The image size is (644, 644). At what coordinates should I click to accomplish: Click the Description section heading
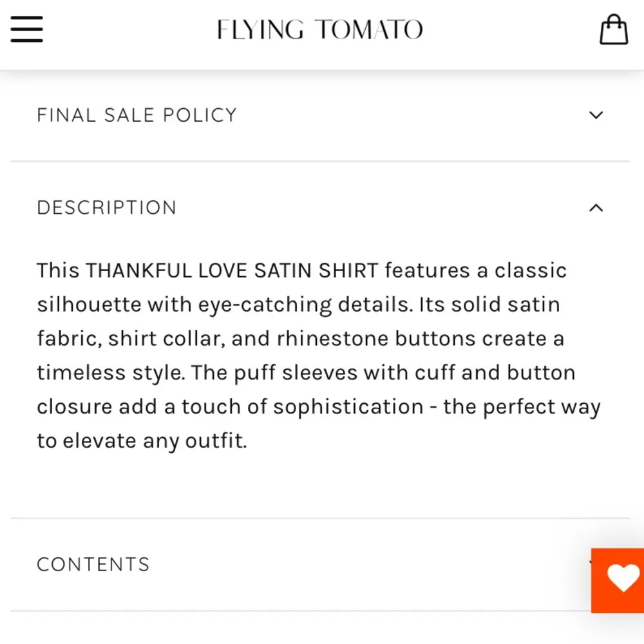[x=106, y=208]
